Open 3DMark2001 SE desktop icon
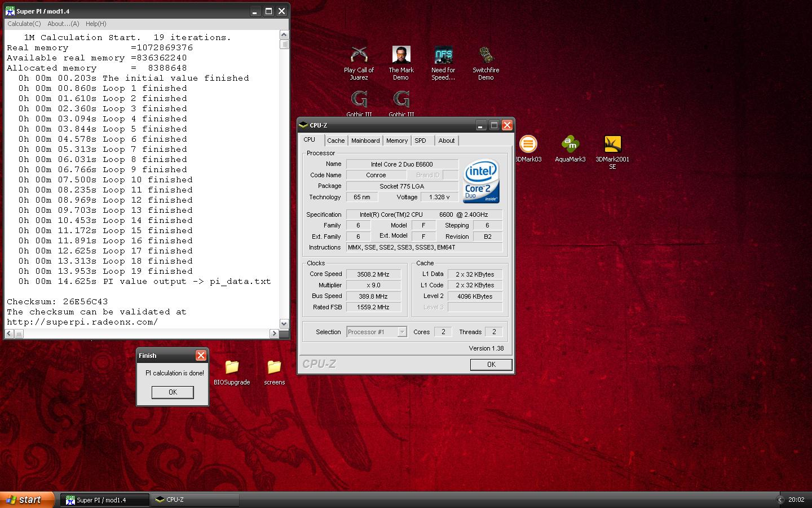The width and height of the screenshot is (812, 508). [x=612, y=152]
